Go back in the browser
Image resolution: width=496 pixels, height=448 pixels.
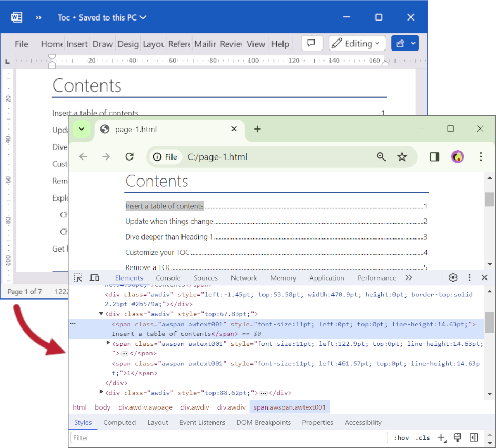tap(83, 157)
